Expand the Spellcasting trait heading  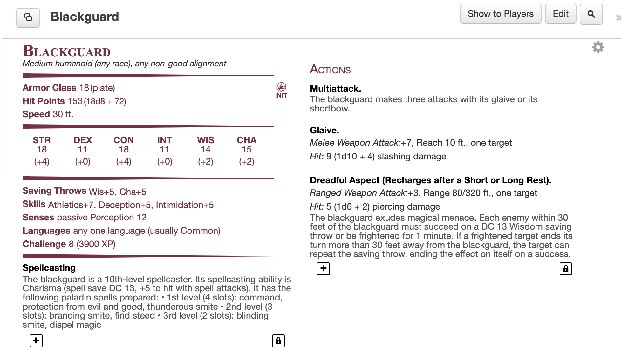click(x=49, y=268)
